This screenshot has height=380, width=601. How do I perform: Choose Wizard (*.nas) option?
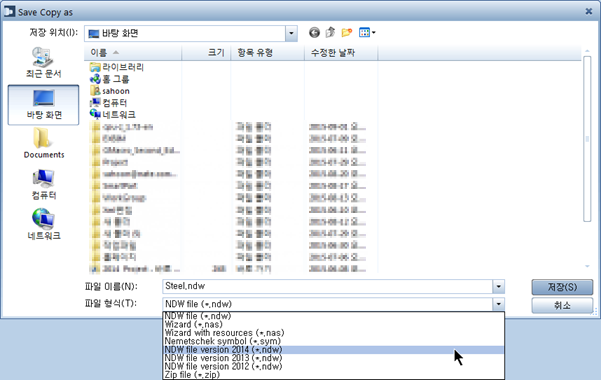click(x=333, y=324)
